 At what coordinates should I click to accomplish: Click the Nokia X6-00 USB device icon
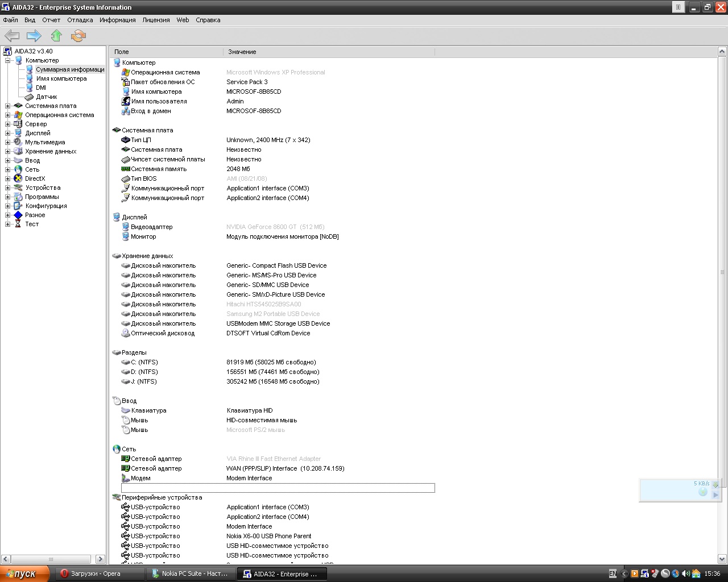[x=126, y=536]
